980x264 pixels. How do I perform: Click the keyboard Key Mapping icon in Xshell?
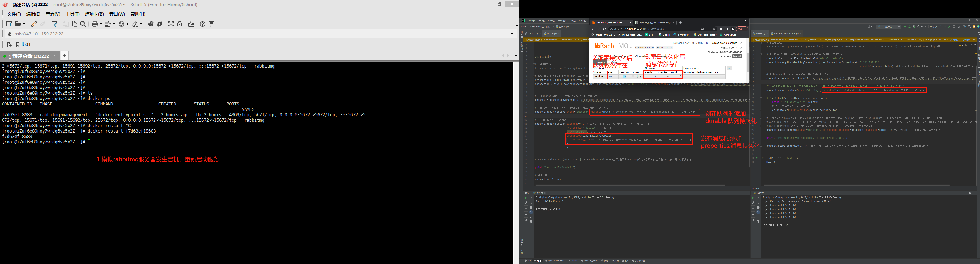tap(191, 24)
